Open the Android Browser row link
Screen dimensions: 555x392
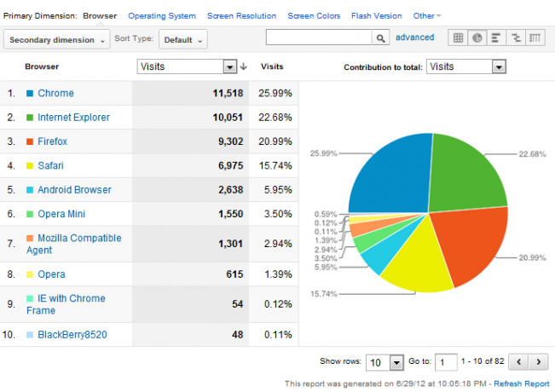click(74, 190)
